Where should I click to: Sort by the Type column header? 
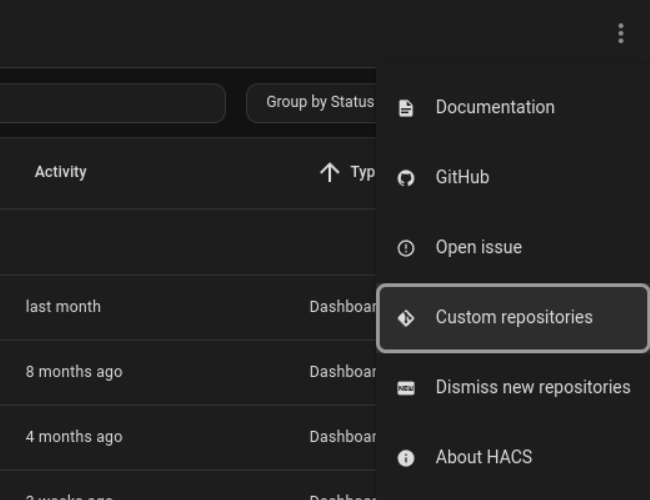click(x=363, y=172)
